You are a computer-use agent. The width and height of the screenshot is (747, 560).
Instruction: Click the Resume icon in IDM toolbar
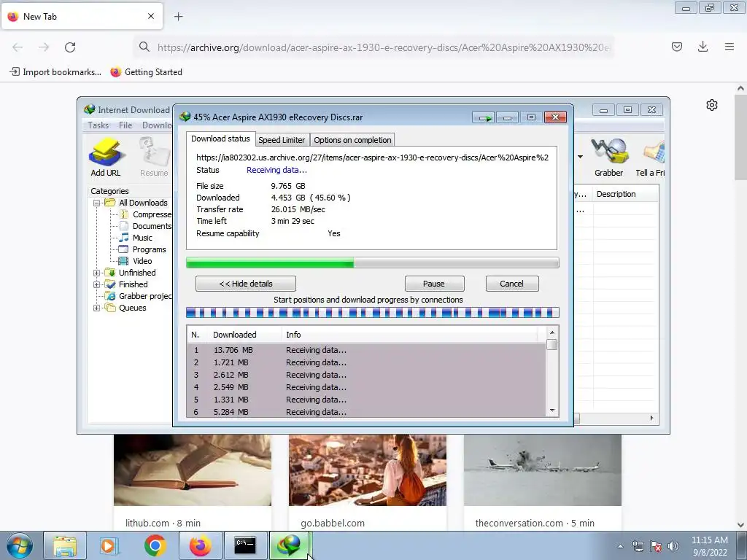[154, 157]
